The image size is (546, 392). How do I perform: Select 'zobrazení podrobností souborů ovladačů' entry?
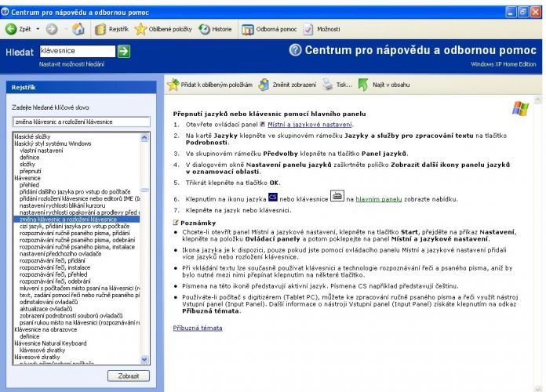pos(71,316)
